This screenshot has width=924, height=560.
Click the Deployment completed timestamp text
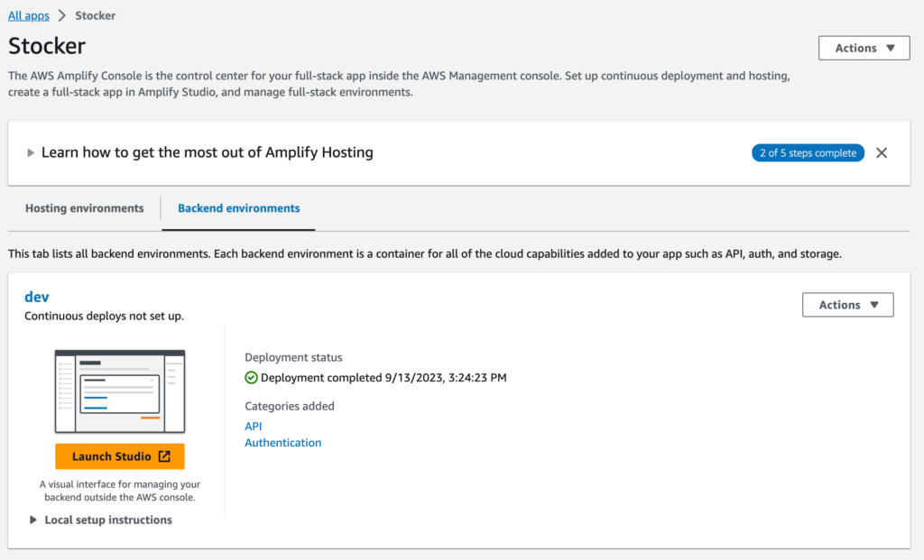pos(383,378)
